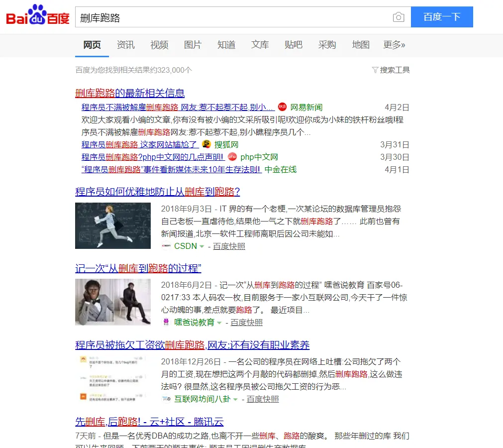Go to the 贴吧 tab

click(294, 45)
